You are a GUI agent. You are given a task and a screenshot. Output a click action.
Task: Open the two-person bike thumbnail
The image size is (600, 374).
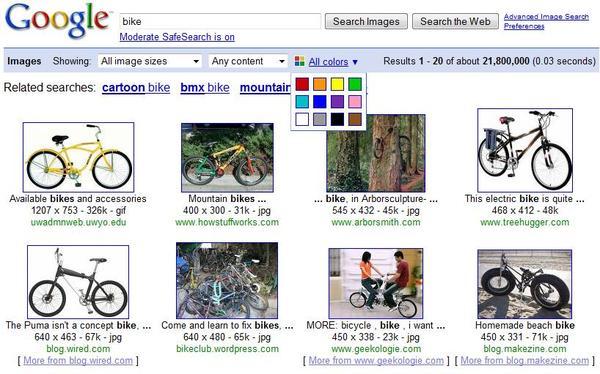pyautogui.click(x=376, y=283)
